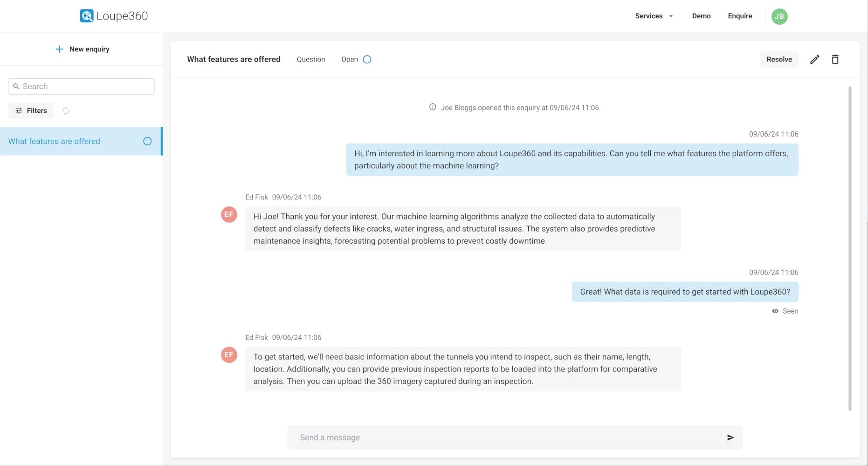Click the timestamp above the first blue message
Image resolution: width=868 pixels, height=466 pixels.
[773, 134]
